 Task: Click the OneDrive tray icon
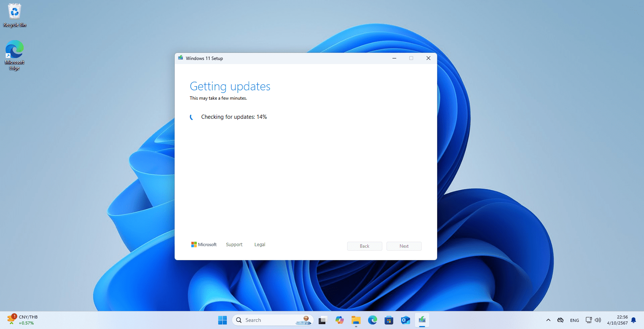pos(560,320)
